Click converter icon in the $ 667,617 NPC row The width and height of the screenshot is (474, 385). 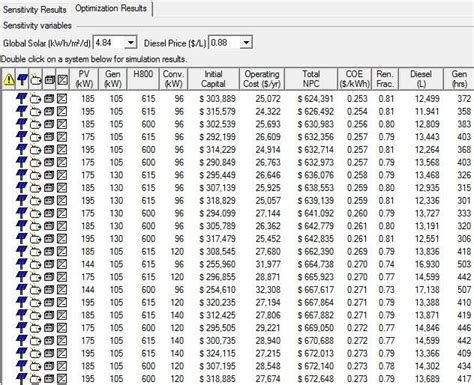[x=62, y=290]
